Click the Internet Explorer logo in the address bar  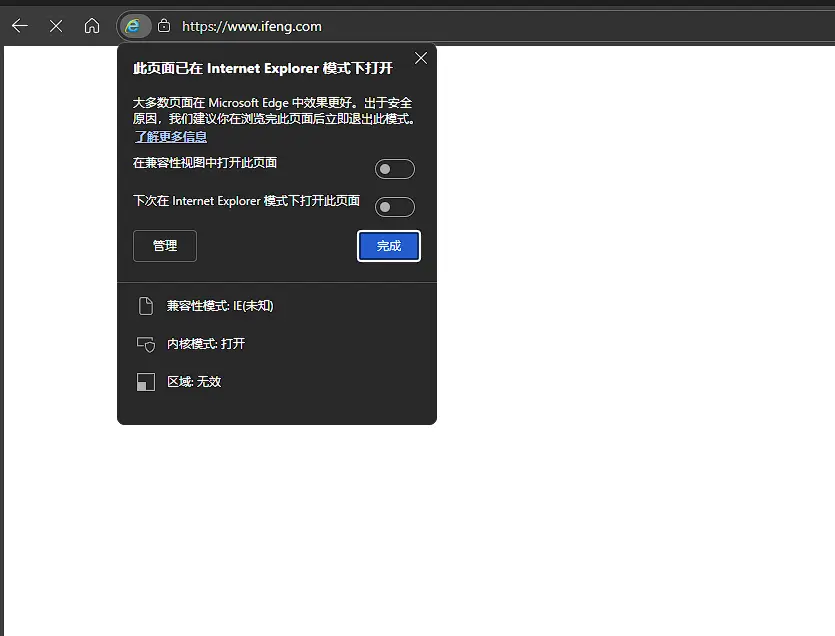pyautogui.click(x=134, y=26)
